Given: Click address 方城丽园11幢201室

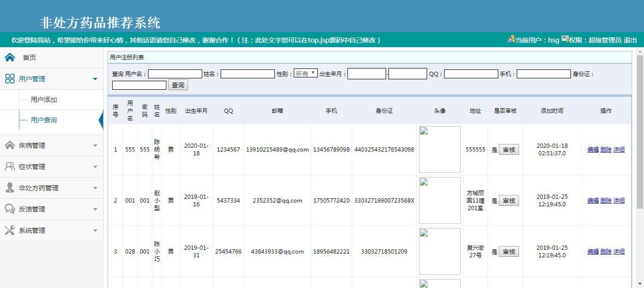Looking at the screenshot, I should click(x=475, y=201).
